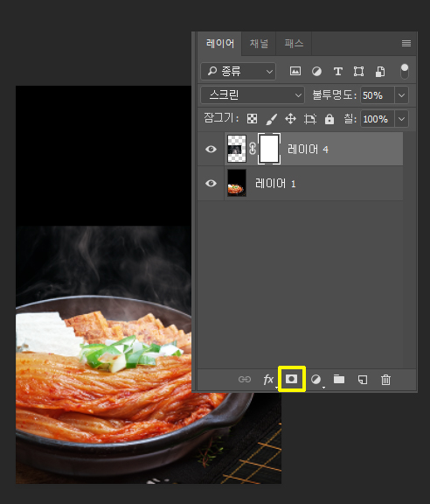
Task: Filter layers by type text icon
Action: click(338, 72)
